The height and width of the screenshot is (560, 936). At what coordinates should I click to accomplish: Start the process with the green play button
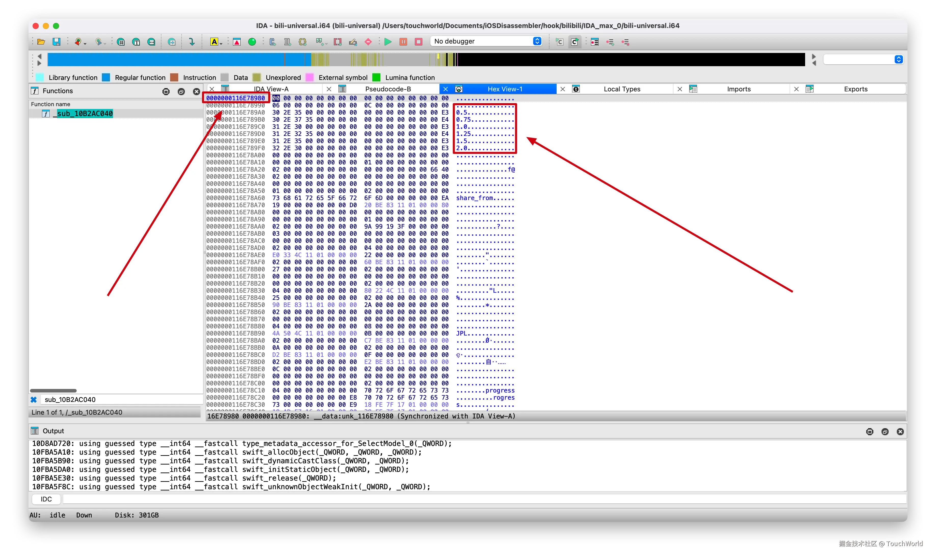[x=388, y=41]
